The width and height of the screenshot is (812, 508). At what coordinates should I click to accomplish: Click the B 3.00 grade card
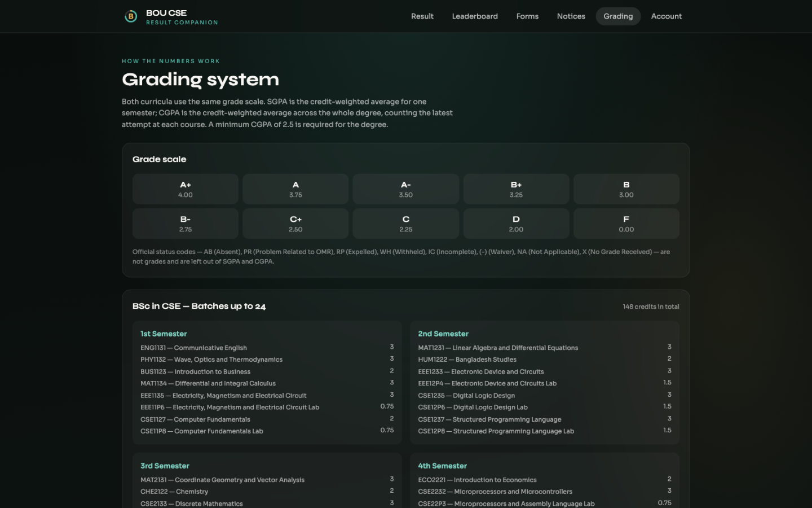(626, 189)
